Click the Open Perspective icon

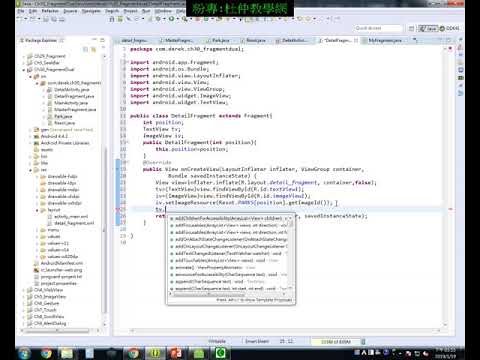pyautogui.click(x=411, y=28)
